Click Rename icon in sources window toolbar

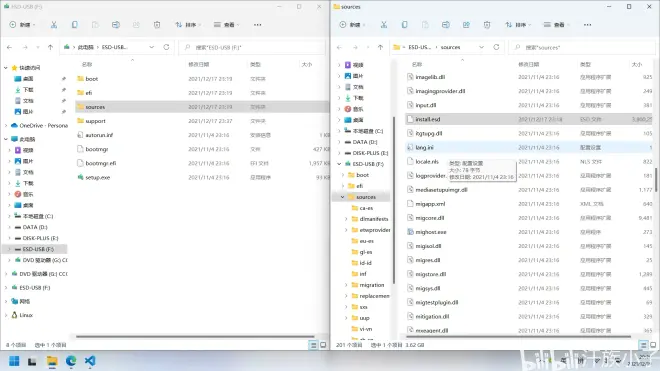pos(446,25)
